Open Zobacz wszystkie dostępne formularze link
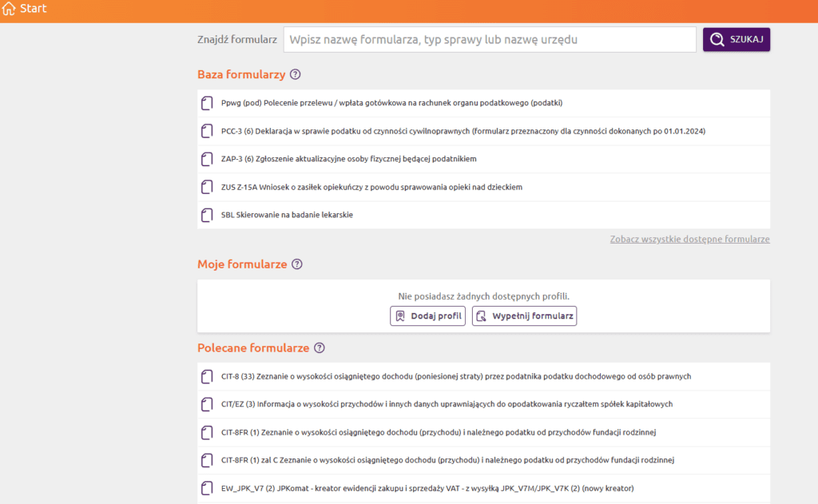This screenshot has height=504, width=818. pos(689,239)
